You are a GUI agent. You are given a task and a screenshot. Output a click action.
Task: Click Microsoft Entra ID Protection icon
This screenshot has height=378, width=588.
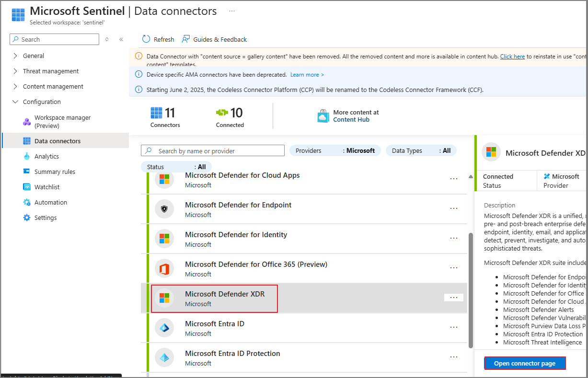tap(164, 357)
